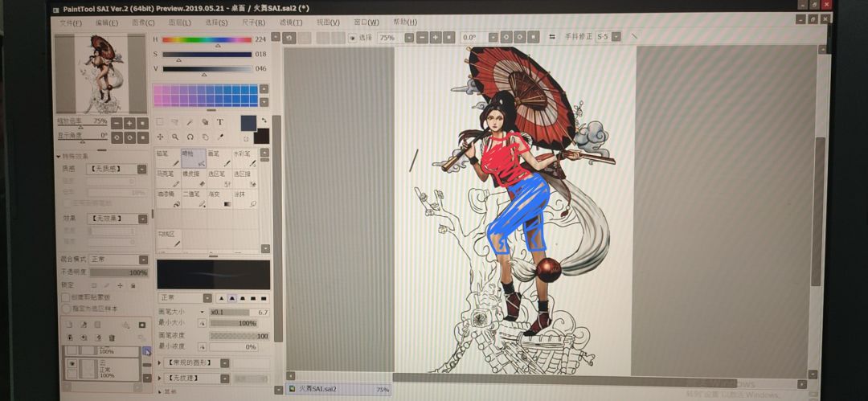
Task: Select the lasso selection tool
Action: click(175, 122)
